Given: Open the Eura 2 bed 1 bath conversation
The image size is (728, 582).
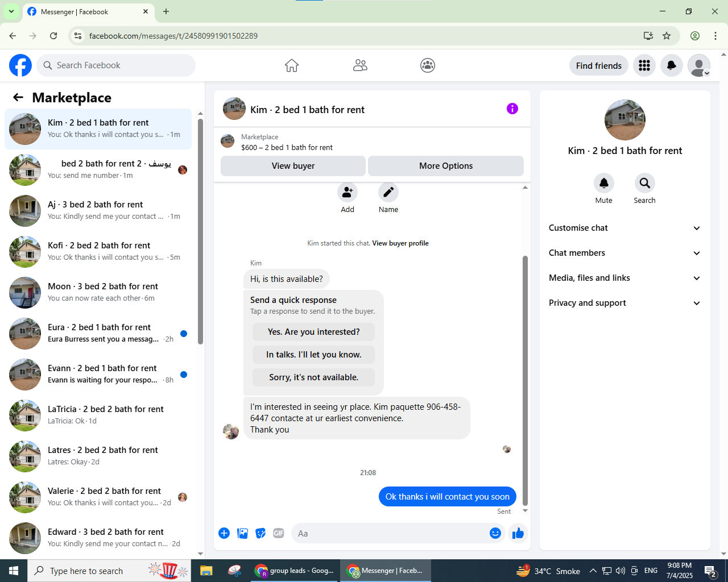Looking at the screenshot, I should click(98, 334).
